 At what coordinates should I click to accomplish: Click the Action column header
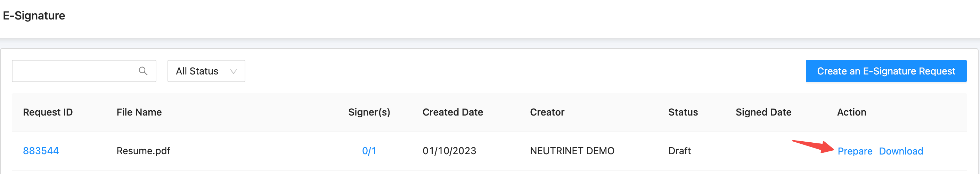[x=851, y=112]
